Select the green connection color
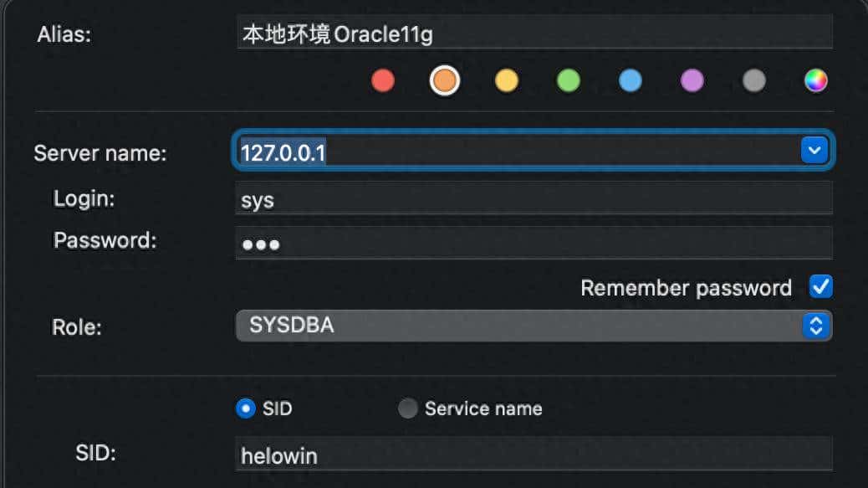 coord(568,80)
